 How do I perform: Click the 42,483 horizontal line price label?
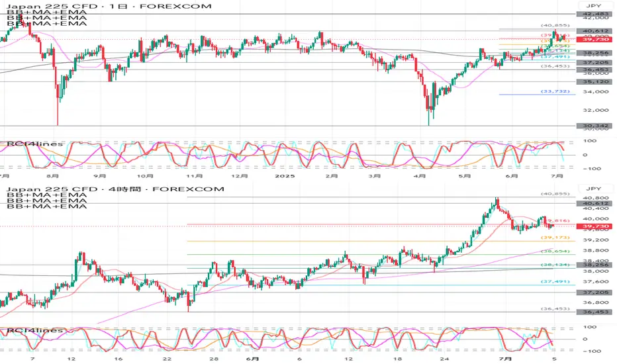(594, 14)
